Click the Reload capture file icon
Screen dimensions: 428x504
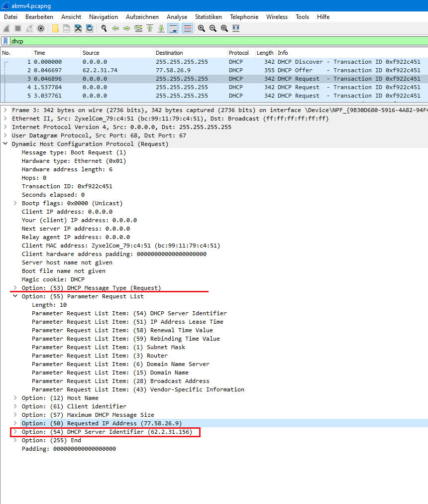[x=90, y=28]
